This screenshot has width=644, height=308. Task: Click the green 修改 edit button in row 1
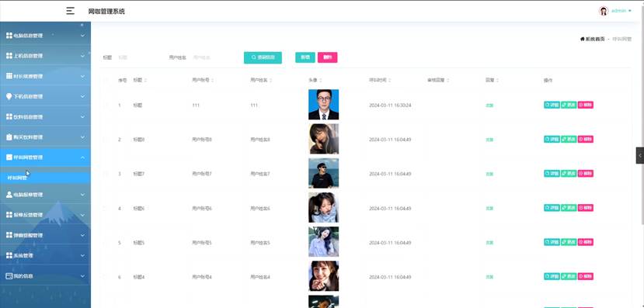pos(569,105)
